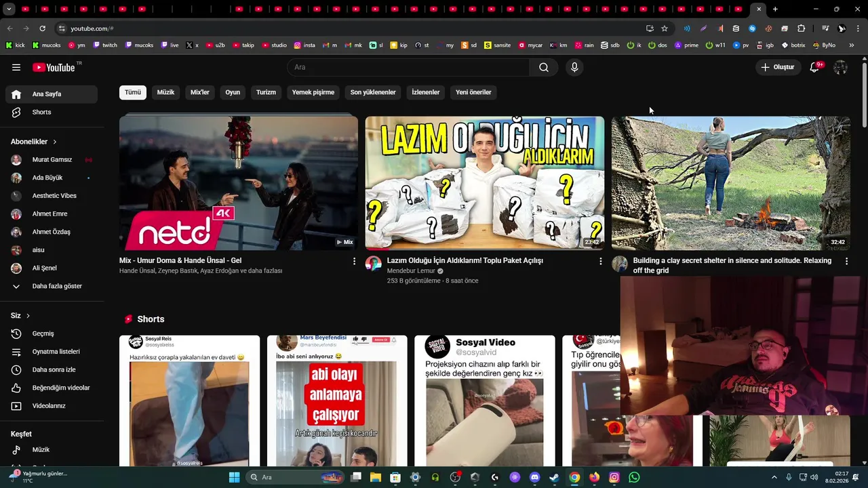Open Beğendiğim videolar
Image resolution: width=868 pixels, height=488 pixels.
[x=52, y=388]
